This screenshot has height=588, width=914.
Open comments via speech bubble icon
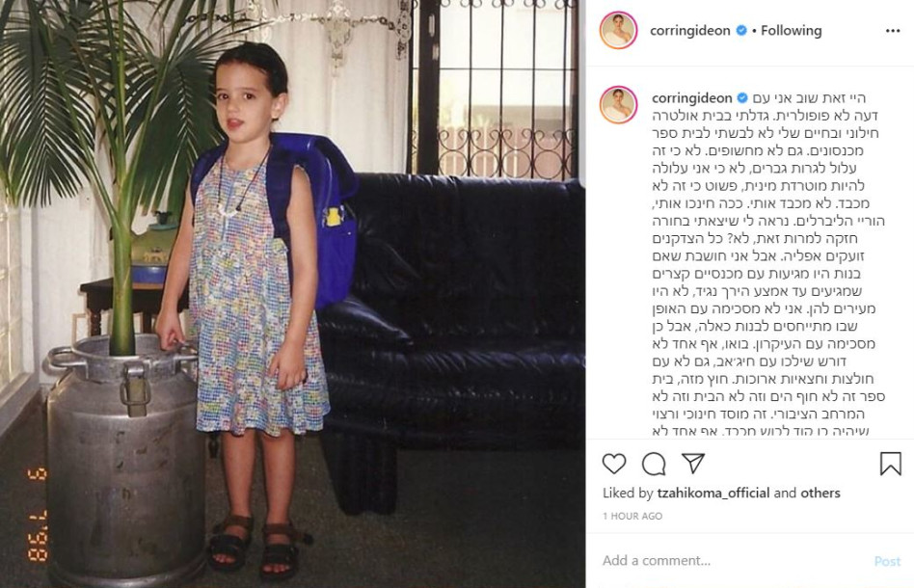coord(654,464)
